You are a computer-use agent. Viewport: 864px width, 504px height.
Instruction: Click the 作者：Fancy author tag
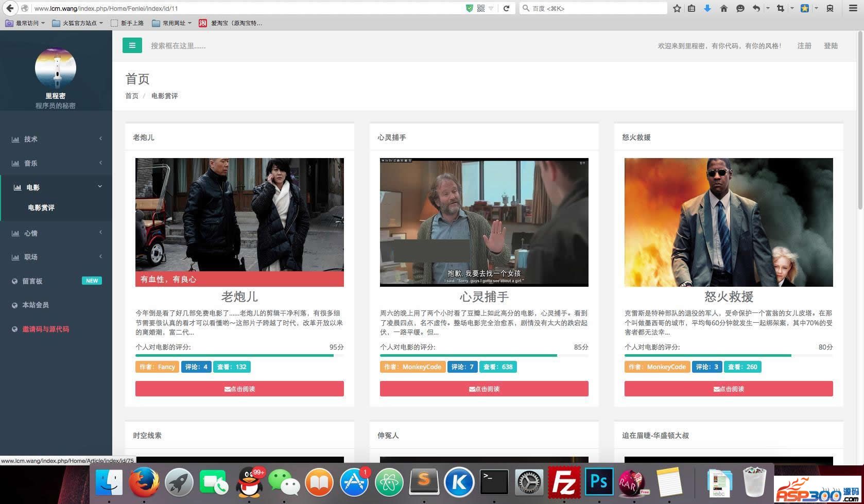click(157, 367)
